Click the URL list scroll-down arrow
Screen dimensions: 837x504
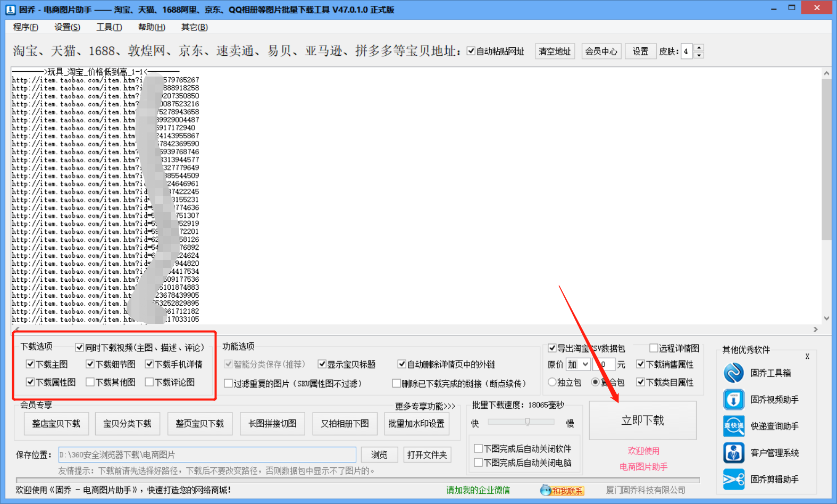tap(826, 318)
